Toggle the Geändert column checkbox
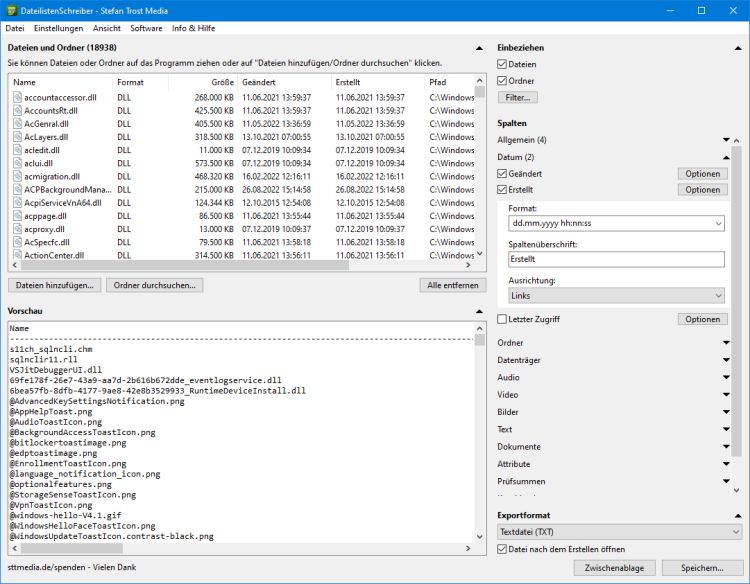 (503, 173)
